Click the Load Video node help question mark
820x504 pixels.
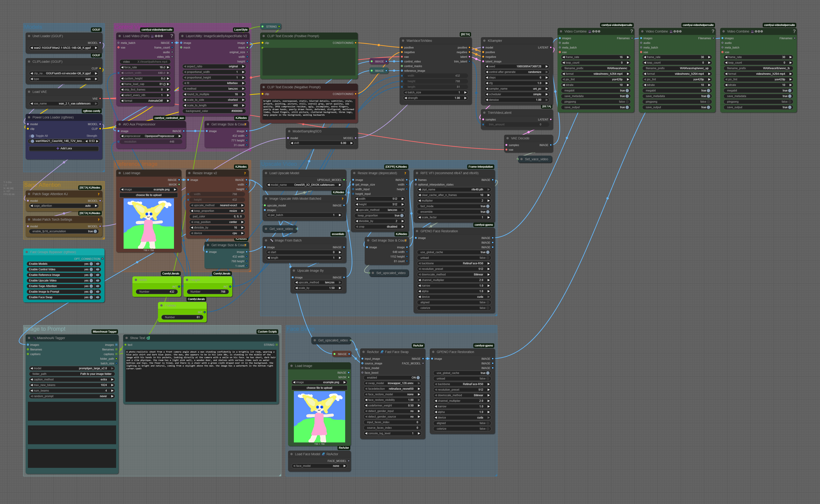click(x=172, y=36)
